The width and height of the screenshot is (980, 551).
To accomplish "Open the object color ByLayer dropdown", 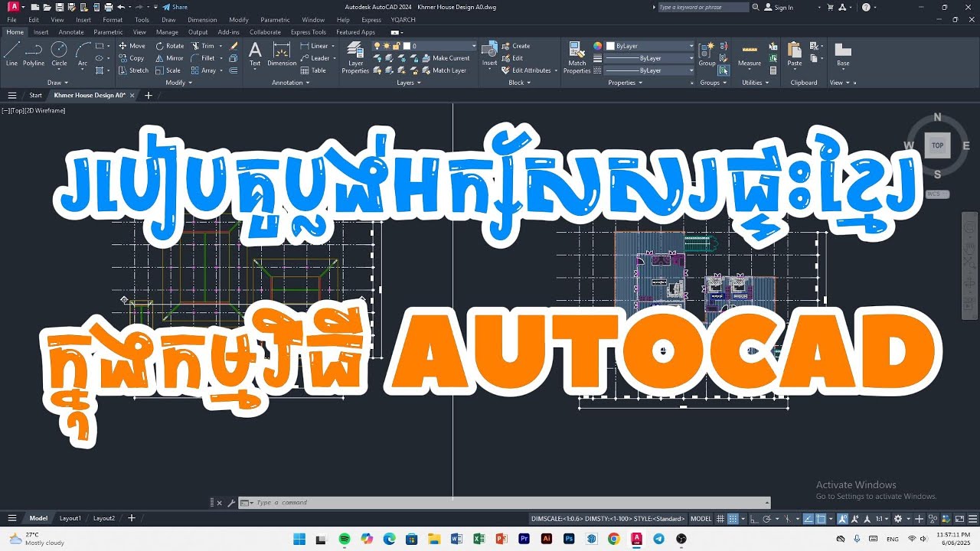I will click(650, 46).
